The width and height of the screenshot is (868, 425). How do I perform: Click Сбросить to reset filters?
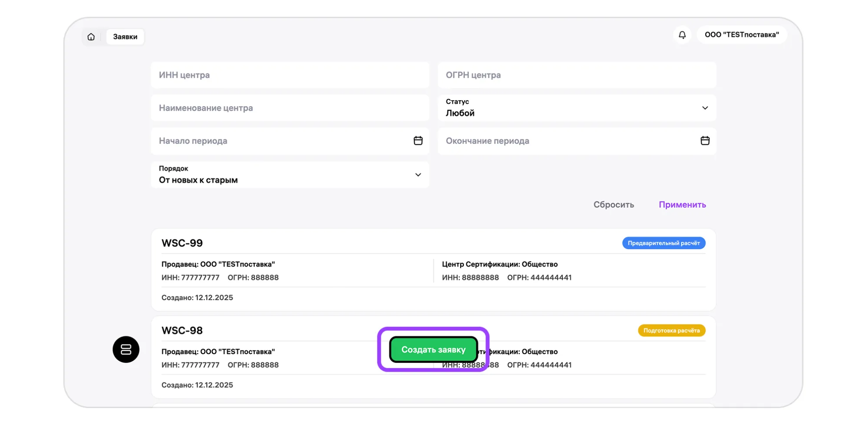point(613,204)
